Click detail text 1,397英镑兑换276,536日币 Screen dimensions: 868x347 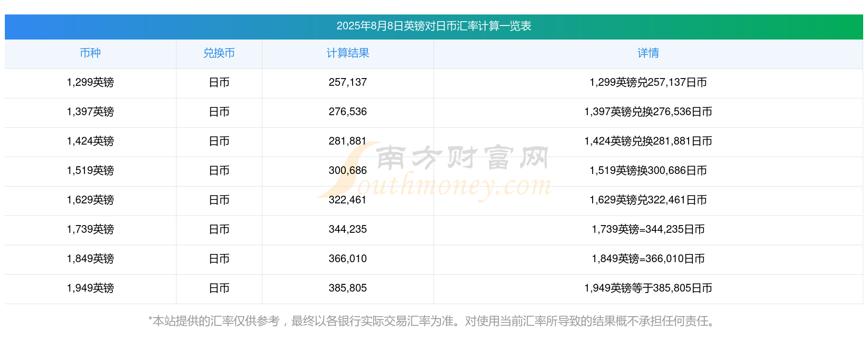pyautogui.click(x=648, y=112)
